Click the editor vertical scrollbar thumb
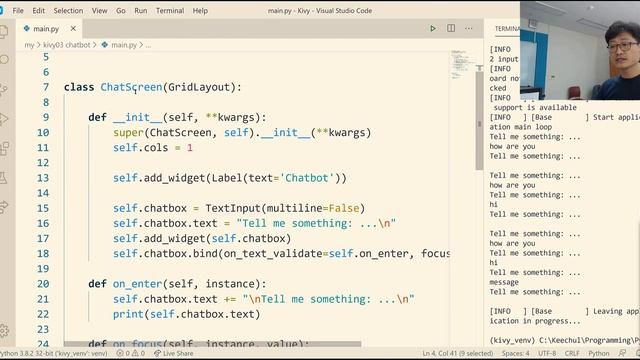The image size is (640, 360). coord(479,120)
